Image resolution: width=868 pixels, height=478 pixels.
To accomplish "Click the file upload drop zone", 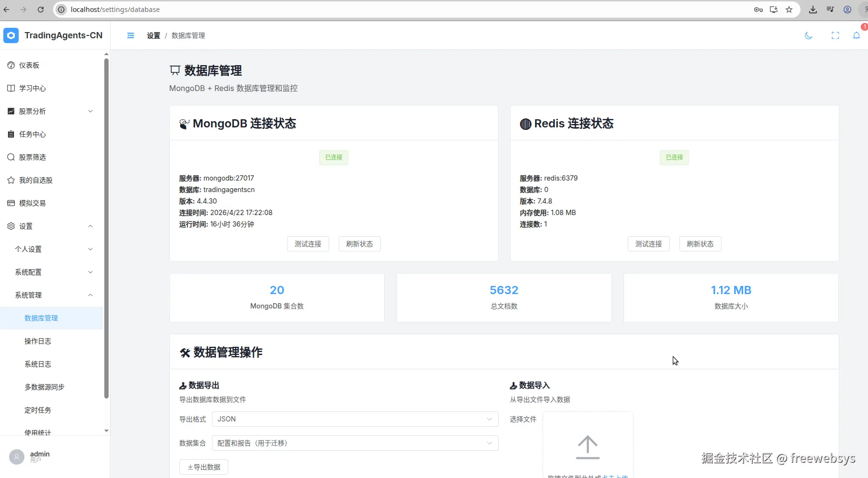I will pos(588,445).
